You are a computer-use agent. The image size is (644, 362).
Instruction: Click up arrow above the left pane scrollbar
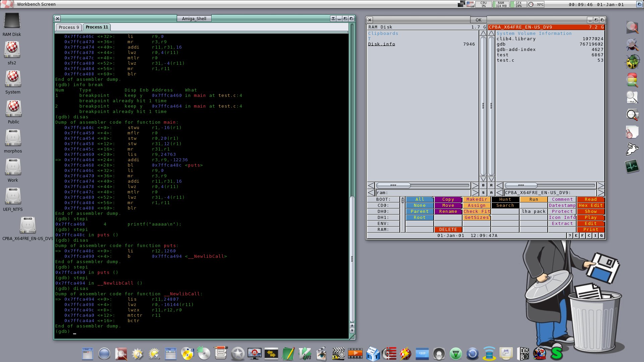(x=483, y=33)
